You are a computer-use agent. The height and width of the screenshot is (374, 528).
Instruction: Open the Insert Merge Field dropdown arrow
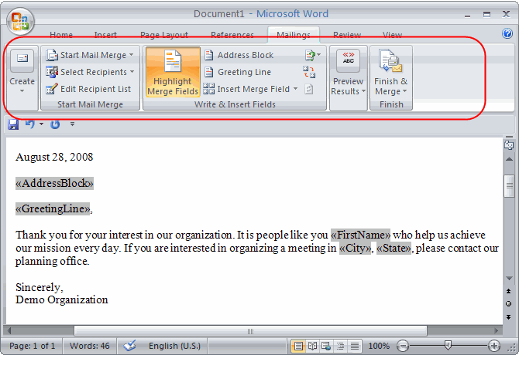295,89
